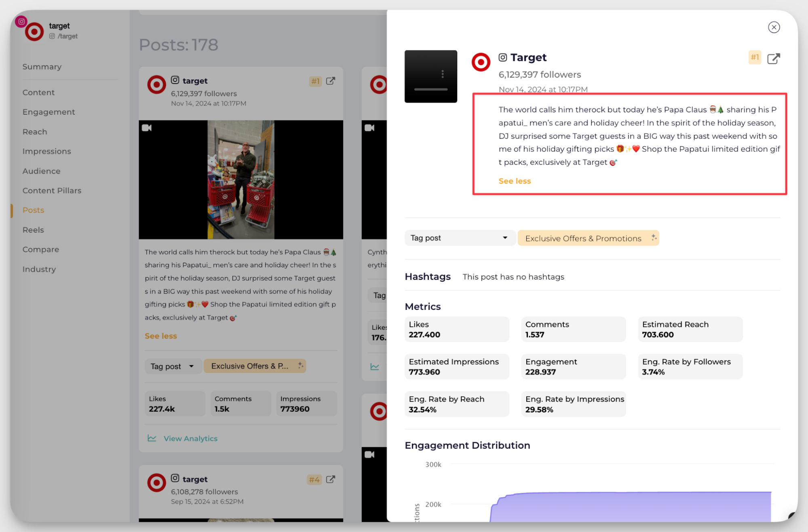
Task: Open first post video thumbnail
Action: pos(241,180)
